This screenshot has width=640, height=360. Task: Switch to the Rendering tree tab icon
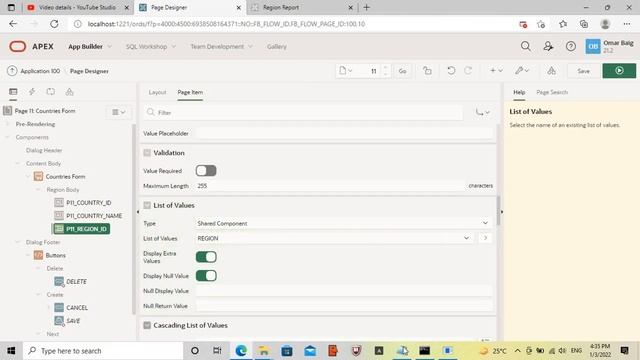pyautogui.click(x=13, y=92)
